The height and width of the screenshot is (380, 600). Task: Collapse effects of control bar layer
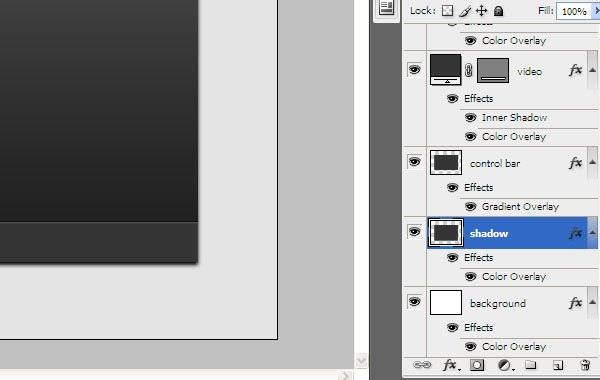coord(592,162)
